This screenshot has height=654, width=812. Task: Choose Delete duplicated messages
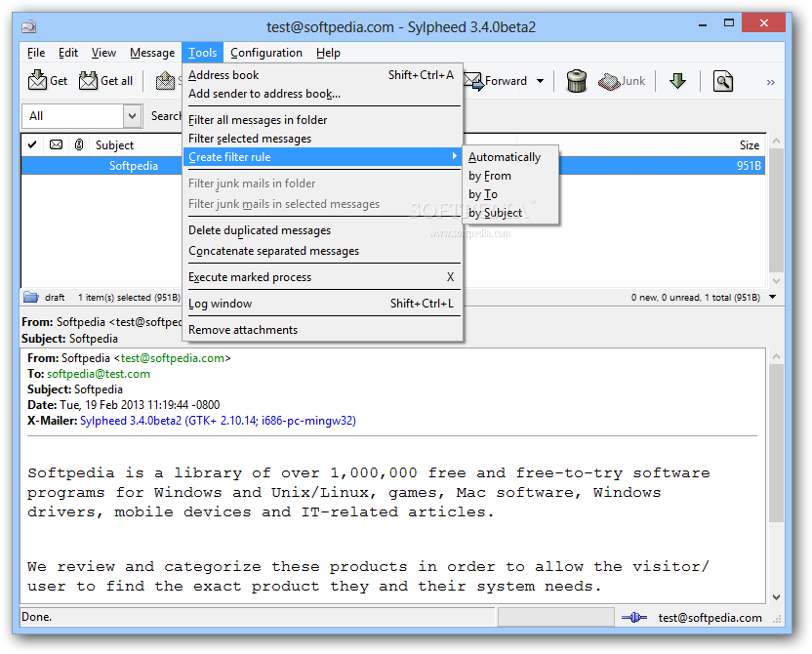[321, 230]
